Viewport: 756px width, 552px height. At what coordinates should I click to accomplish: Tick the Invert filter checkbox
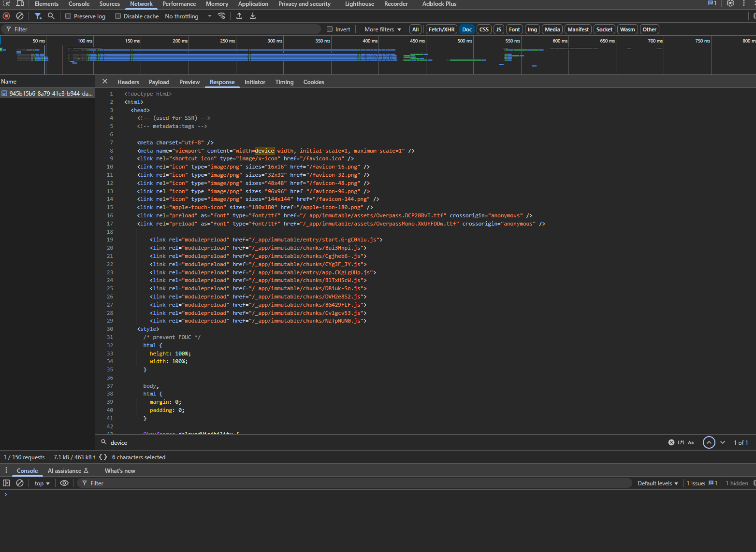coord(330,29)
